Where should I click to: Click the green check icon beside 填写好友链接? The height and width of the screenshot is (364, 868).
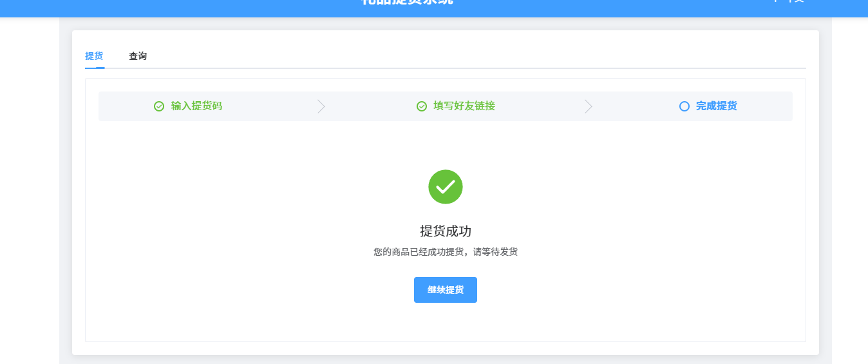point(422,106)
